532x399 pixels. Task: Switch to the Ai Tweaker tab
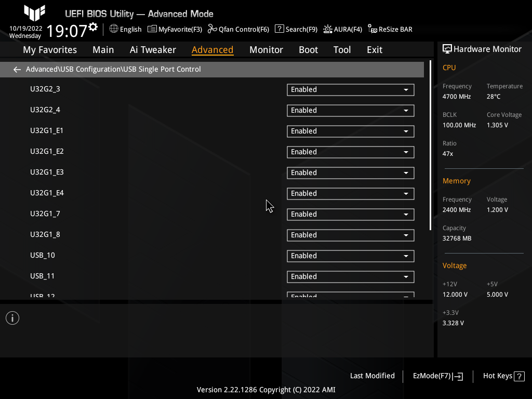point(153,49)
